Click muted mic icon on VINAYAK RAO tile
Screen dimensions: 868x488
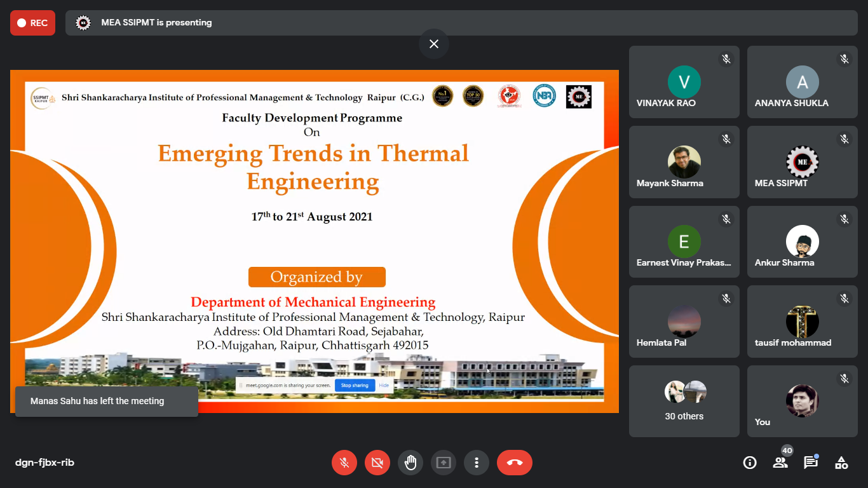[726, 59]
